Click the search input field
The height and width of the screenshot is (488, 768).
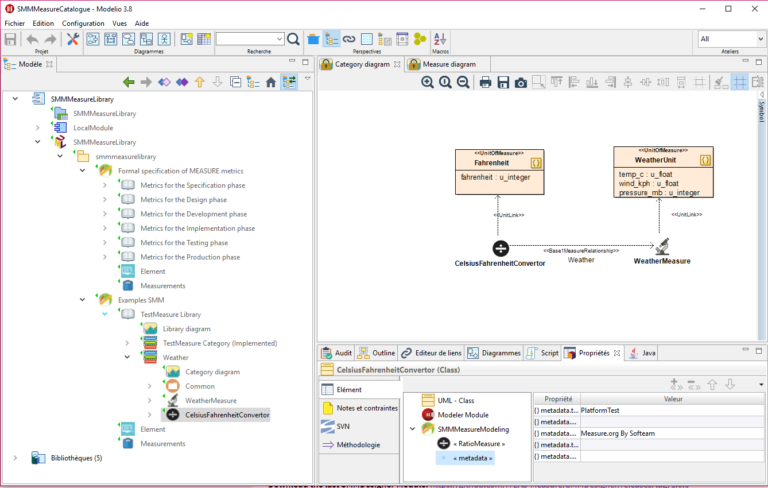pos(246,39)
